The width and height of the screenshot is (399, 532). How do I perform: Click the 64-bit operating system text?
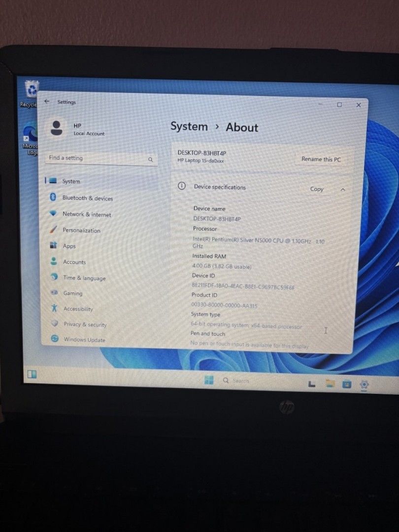[246, 326]
